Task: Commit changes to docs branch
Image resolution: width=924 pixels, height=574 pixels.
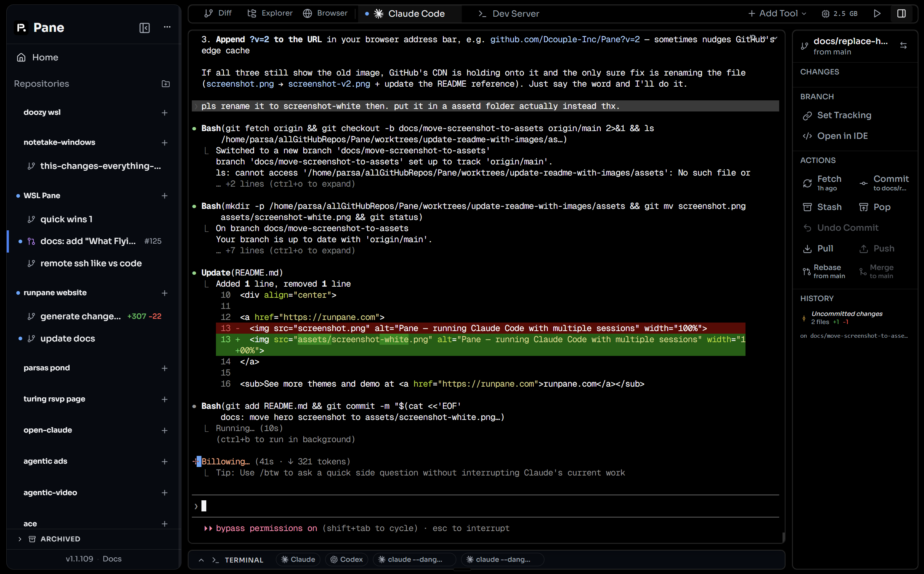Action: (x=884, y=183)
